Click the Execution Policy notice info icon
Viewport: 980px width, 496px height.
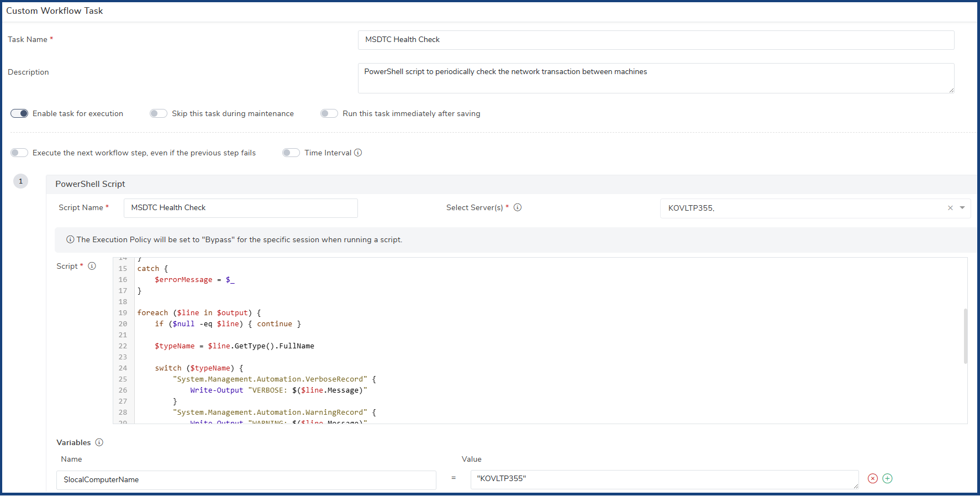pyautogui.click(x=70, y=239)
